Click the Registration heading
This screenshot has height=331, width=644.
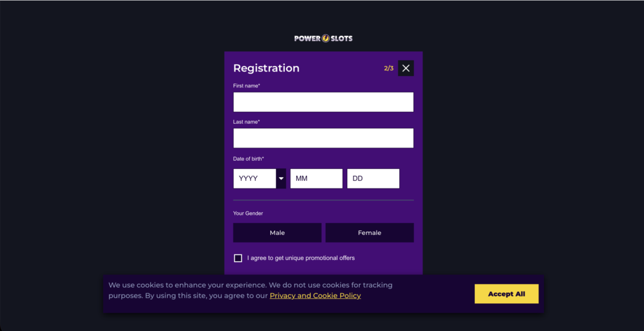coord(266,68)
